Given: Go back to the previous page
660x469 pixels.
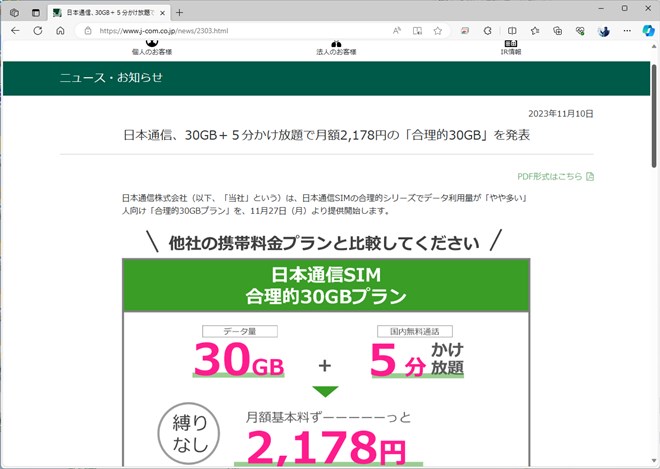Looking at the screenshot, I should click(x=15, y=31).
